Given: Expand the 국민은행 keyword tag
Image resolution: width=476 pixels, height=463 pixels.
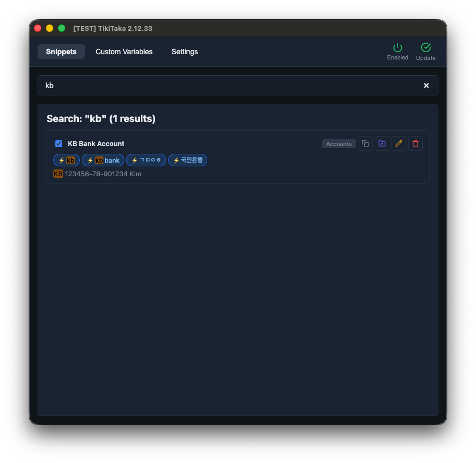Looking at the screenshot, I should (187, 160).
